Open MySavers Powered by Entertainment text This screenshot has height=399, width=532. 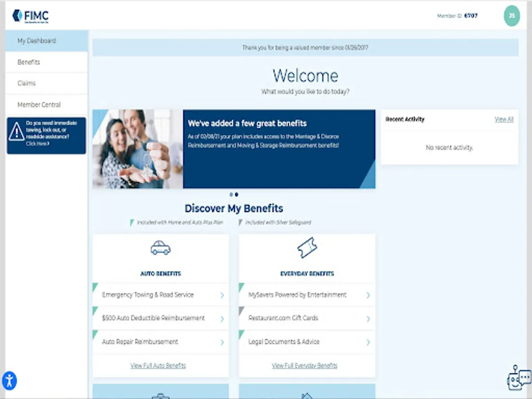point(297,295)
